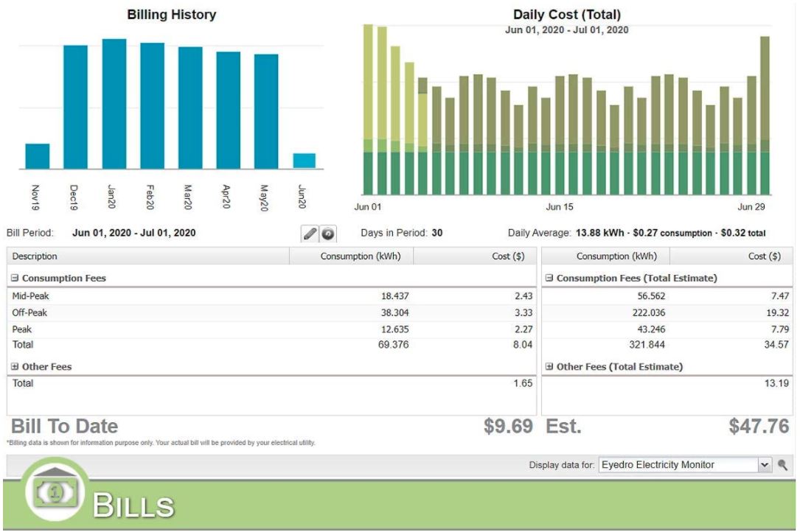Click the pencil edit bill period icon
Image resolution: width=800 pixels, height=532 pixels.
(x=310, y=234)
